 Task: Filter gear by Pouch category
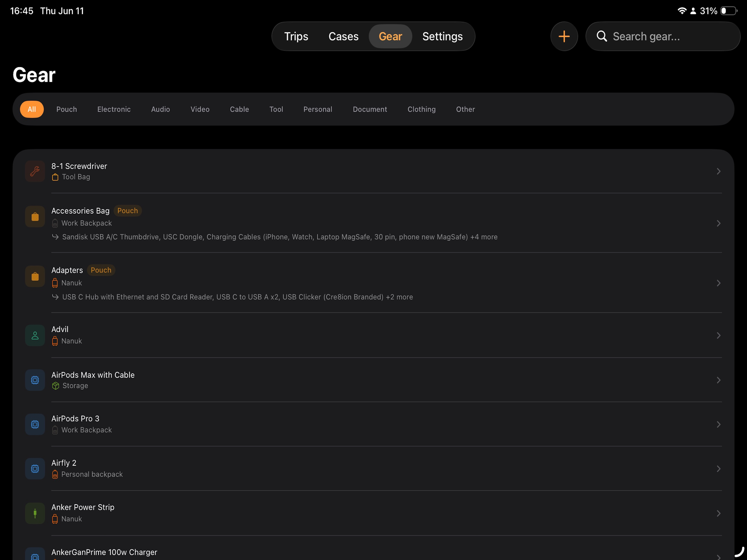click(x=67, y=109)
